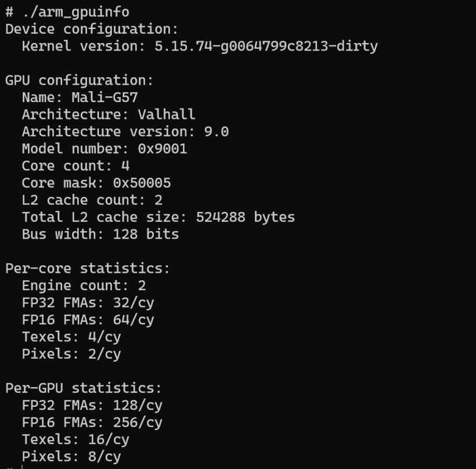The width and height of the screenshot is (476, 469).
Task: Click the Per-GPU statistics heading
Action: click(84, 388)
